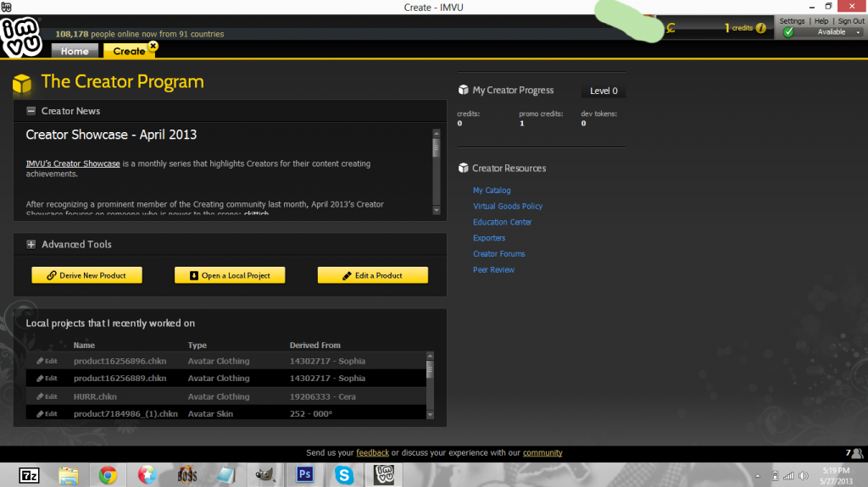
Task: Click Creator News scrollbar thumb
Action: click(437, 147)
